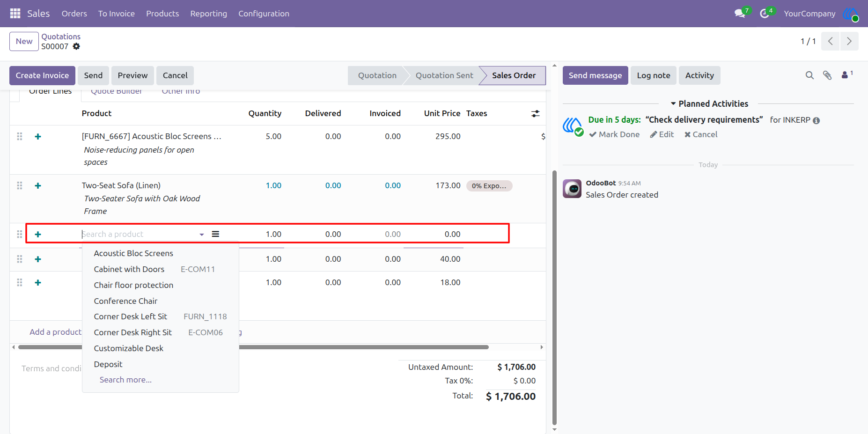Screen dimensions: 868x434
Task: Open the Reporting menu
Action: [209, 14]
